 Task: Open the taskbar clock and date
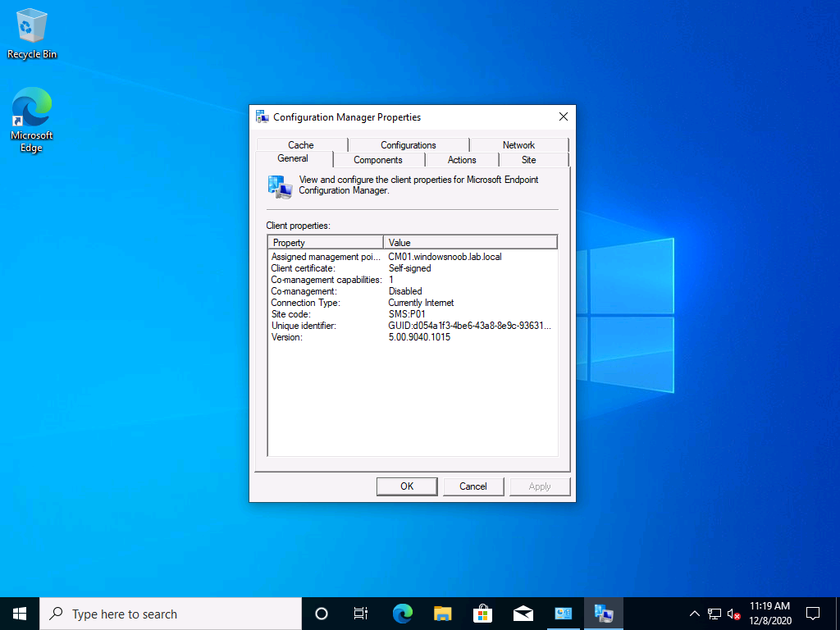(x=769, y=614)
